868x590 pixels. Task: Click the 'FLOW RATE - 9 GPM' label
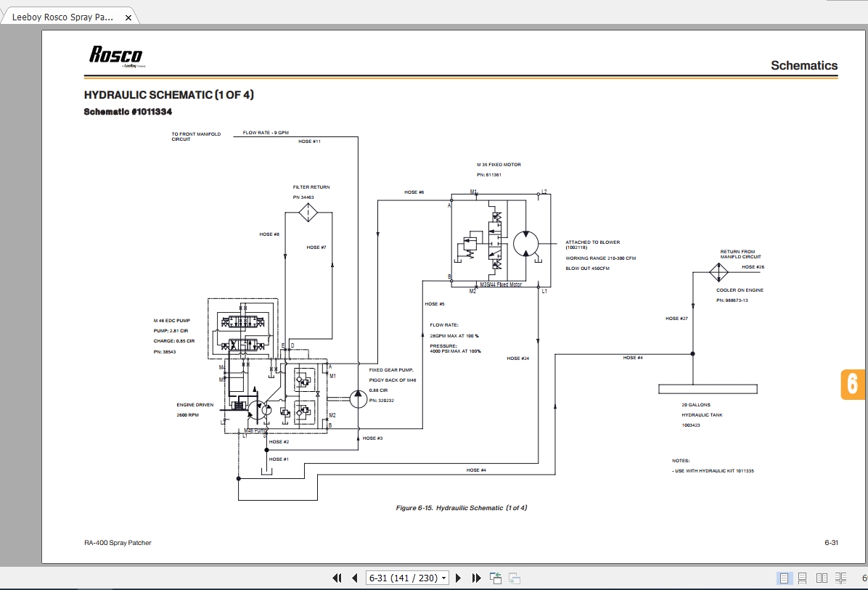click(266, 133)
